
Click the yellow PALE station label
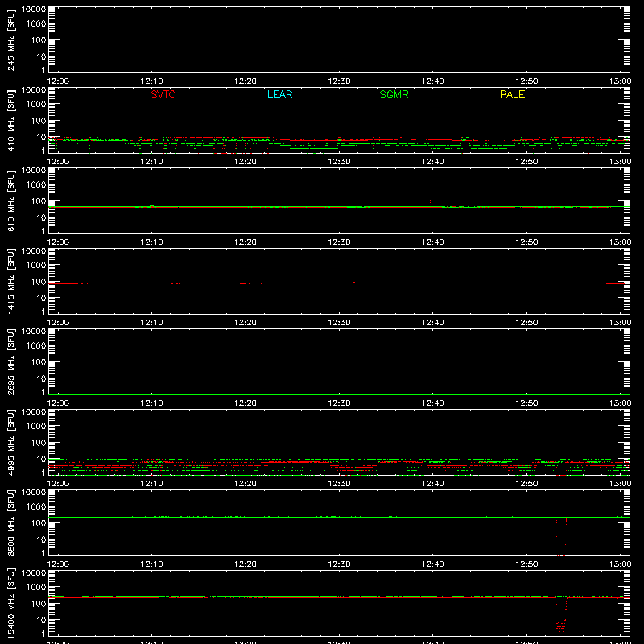[512, 94]
